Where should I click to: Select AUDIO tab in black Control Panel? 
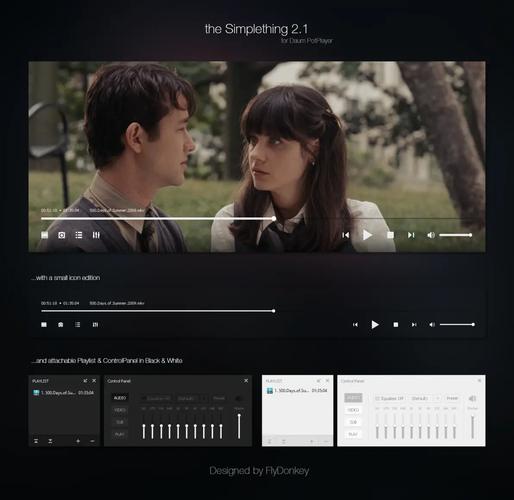coord(120,398)
